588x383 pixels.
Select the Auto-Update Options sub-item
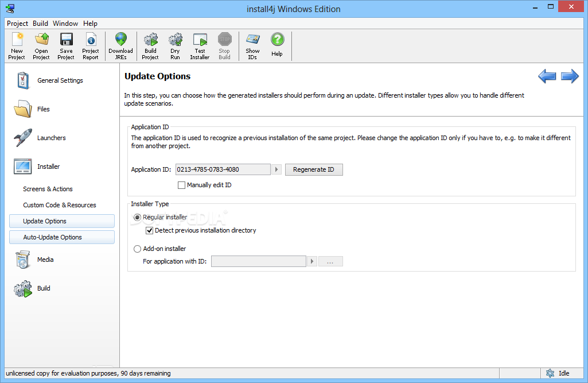pos(62,237)
